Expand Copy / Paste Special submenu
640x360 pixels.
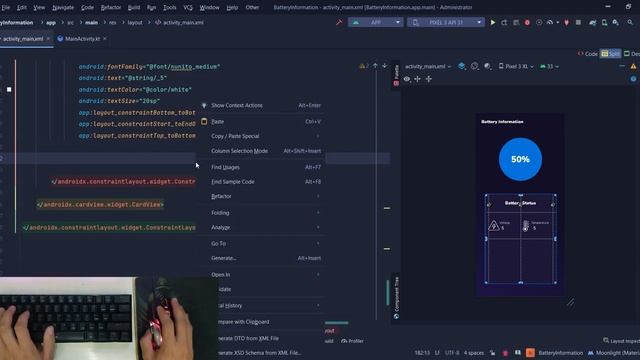coord(261,136)
